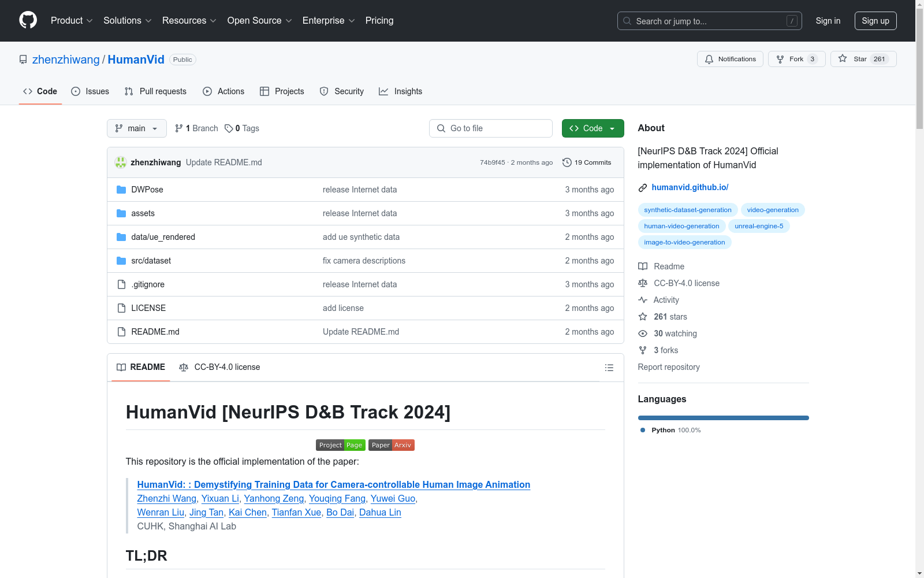Expand the Solutions menu
The image size is (924, 578).
128,20
